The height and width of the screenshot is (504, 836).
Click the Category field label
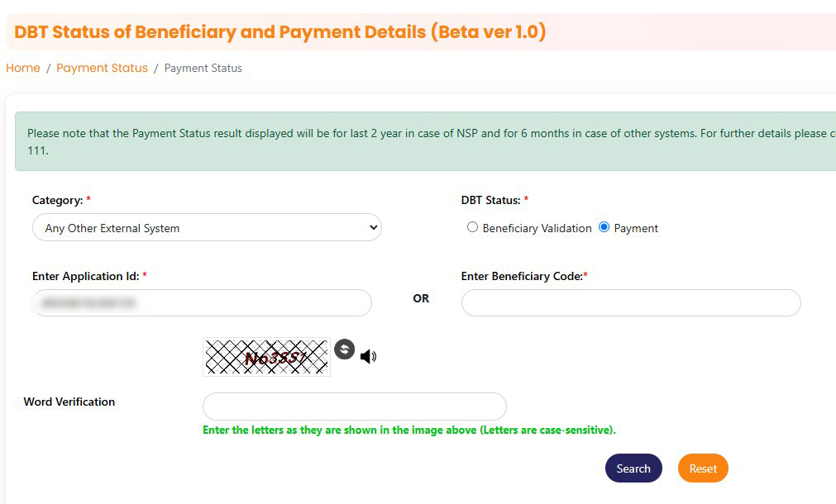(x=58, y=200)
